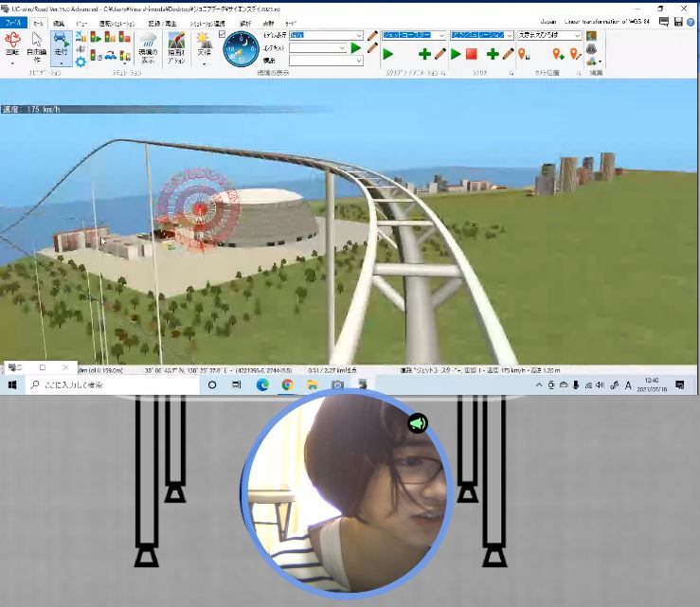Open Microsoft Edge from the taskbar

click(263, 384)
